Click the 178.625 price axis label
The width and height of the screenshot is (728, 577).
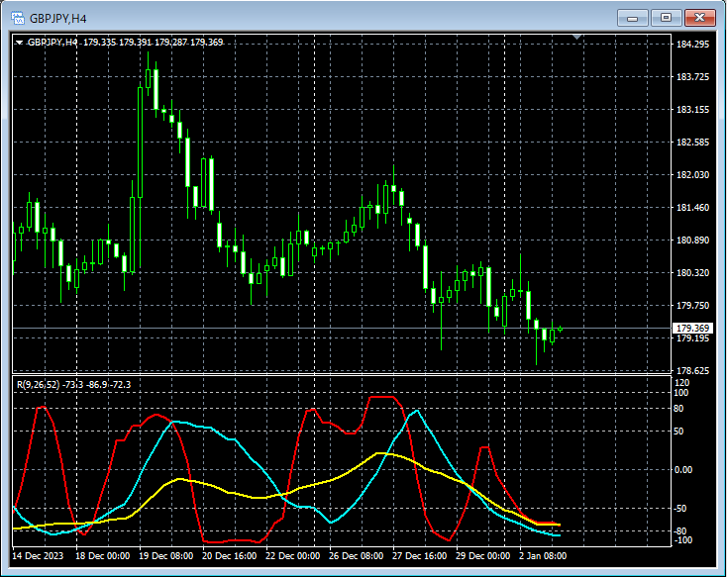[x=692, y=370]
